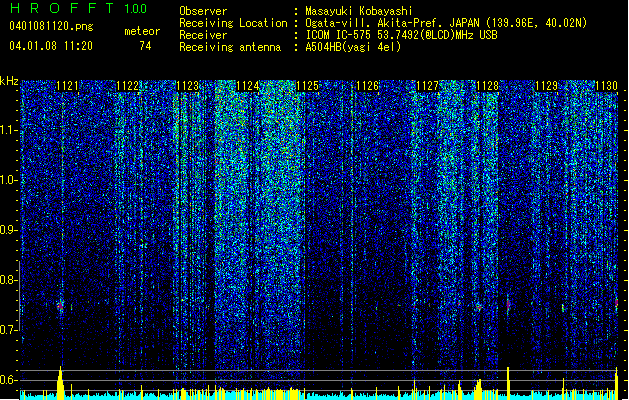Select the A504HB yagi antenna text
629x400 pixels.
click(x=353, y=47)
